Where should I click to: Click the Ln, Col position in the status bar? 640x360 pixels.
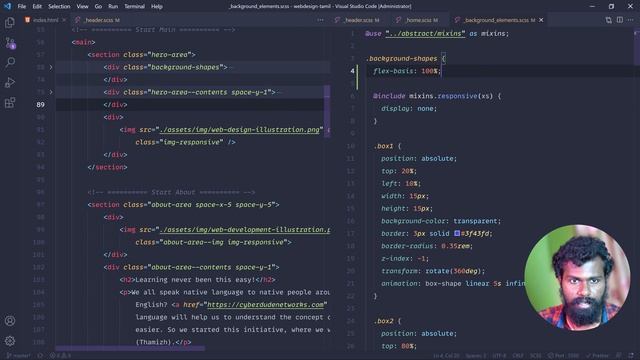pyautogui.click(x=447, y=356)
